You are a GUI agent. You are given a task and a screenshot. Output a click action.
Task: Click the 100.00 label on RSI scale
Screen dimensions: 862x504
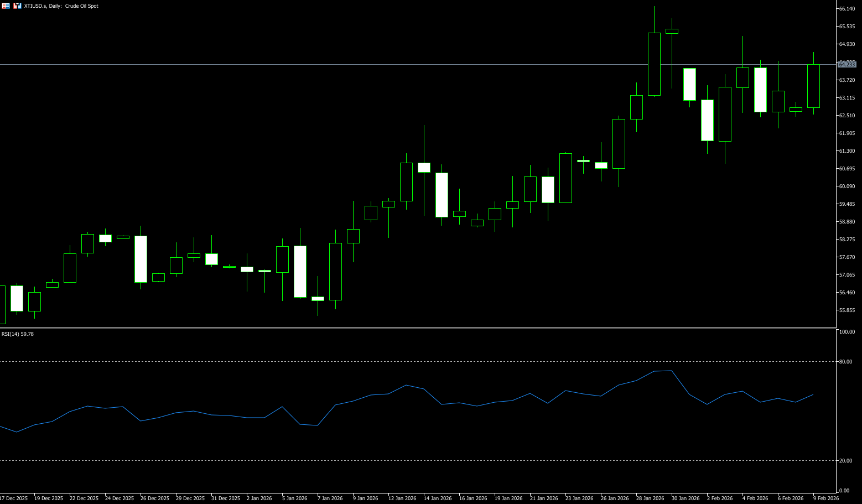pos(847,332)
